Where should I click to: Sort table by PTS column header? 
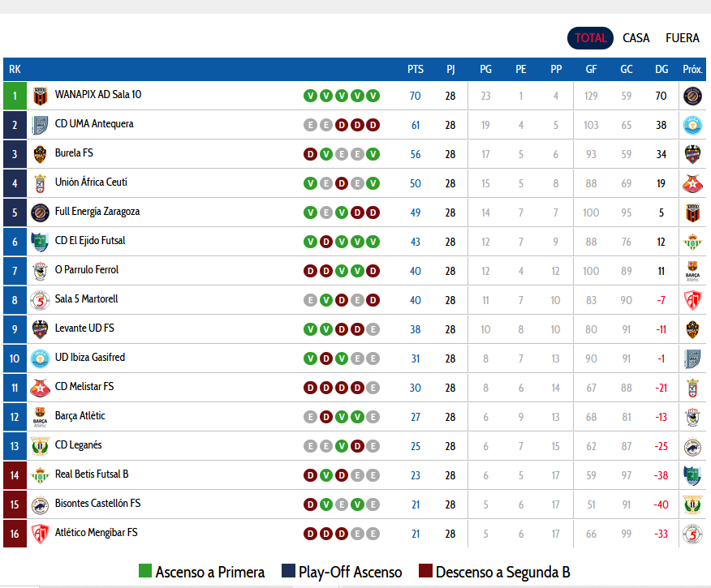tap(416, 69)
